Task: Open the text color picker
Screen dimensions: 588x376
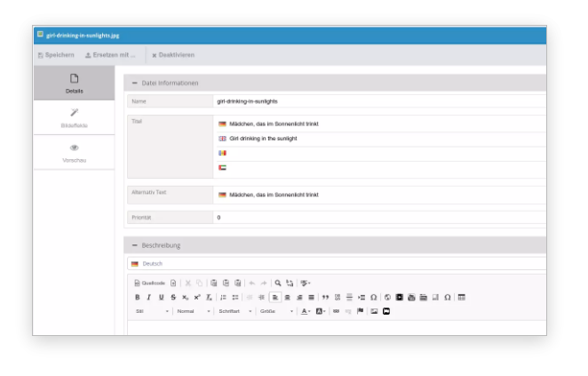Action: (x=306, y=311)
